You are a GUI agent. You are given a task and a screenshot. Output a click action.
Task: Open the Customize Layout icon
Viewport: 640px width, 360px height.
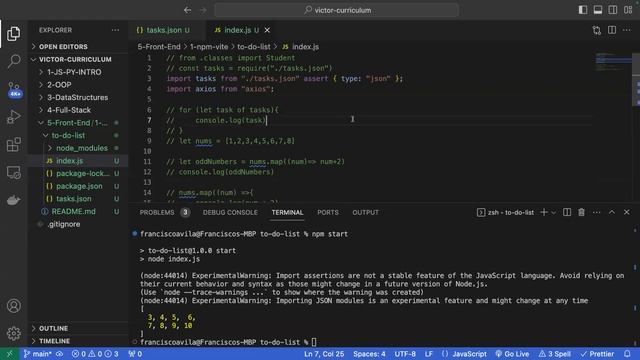click(628, 10)
